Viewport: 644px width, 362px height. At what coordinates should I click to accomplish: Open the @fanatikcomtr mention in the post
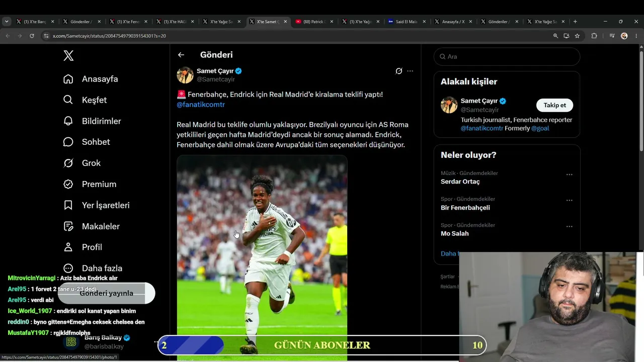pos(201,105)
